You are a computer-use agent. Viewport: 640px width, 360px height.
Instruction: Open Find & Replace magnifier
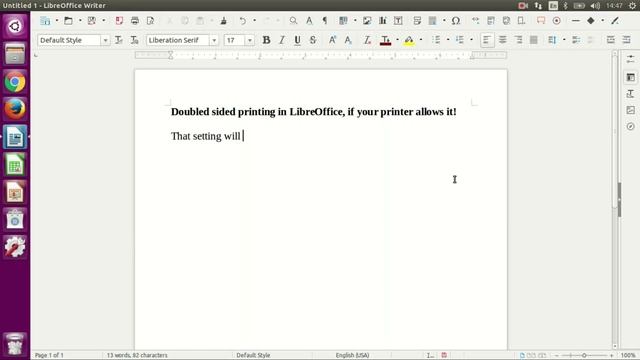[293, 20]
